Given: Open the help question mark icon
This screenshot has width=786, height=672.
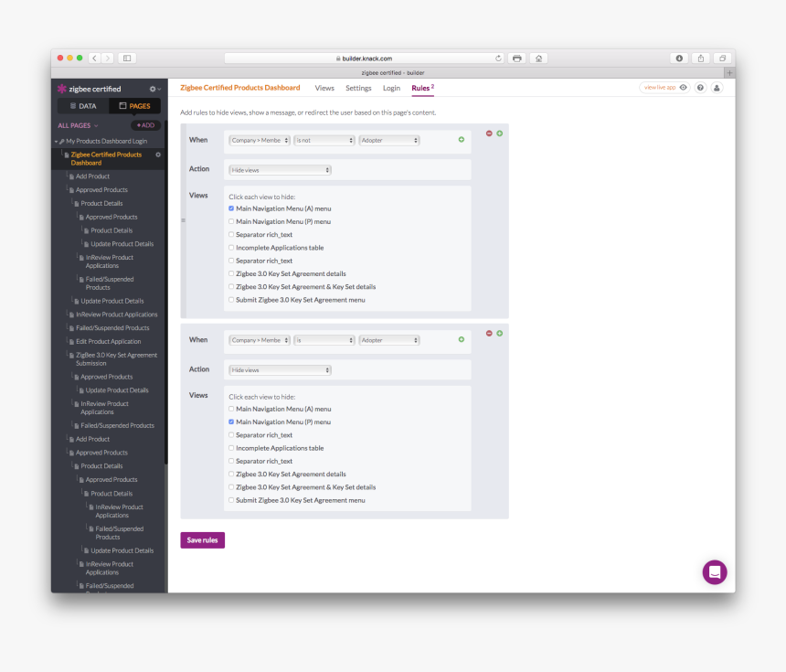Looking at the screenshot, I should [x=700, y=88].
